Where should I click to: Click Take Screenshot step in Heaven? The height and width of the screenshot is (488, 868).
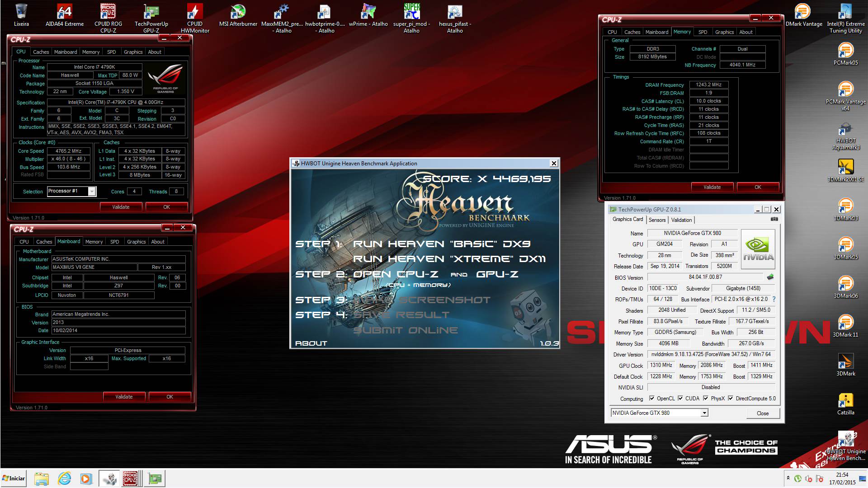pos(421,300)
